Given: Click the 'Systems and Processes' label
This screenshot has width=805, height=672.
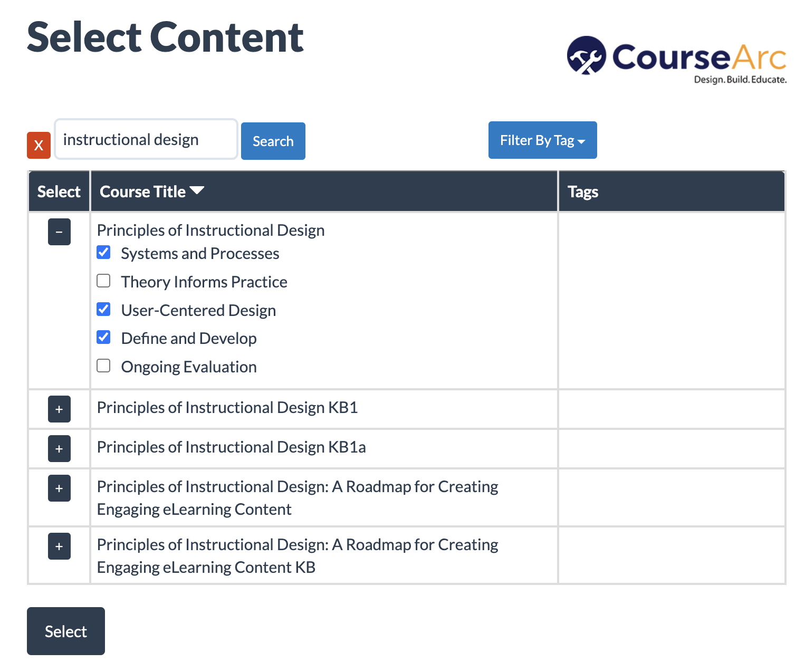Looking at the screenshot, I should 200,254.
